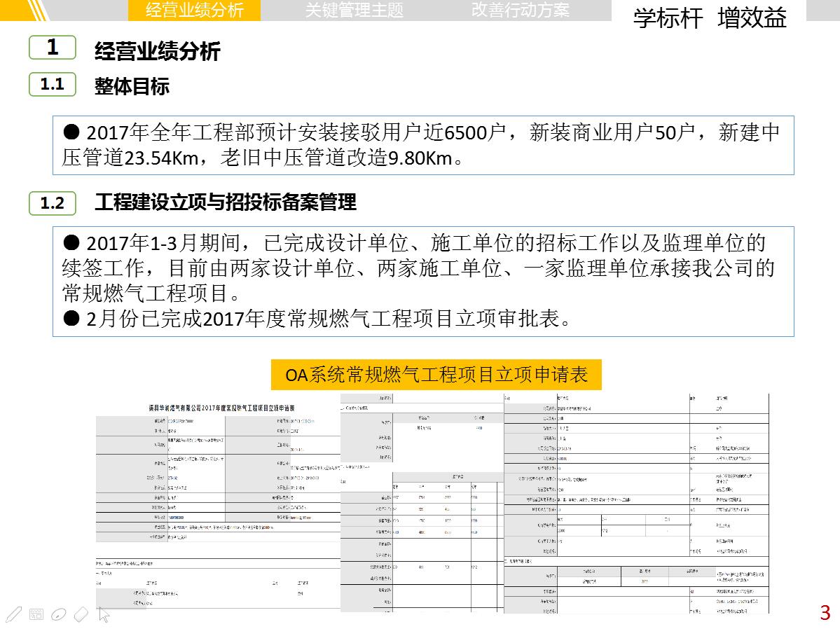Click the section number 1 badge
Screen dimensions: 840x629
(52, 48)
